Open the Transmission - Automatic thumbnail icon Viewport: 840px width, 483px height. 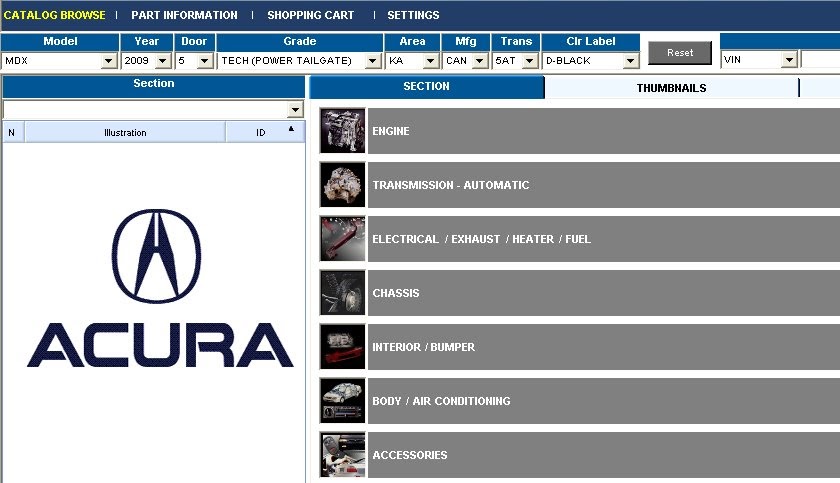342,185
